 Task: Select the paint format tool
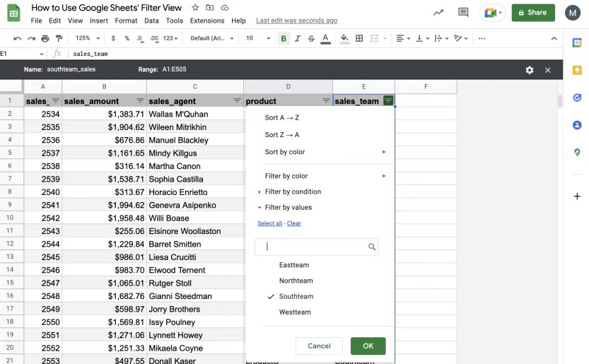tap(59, 38)
